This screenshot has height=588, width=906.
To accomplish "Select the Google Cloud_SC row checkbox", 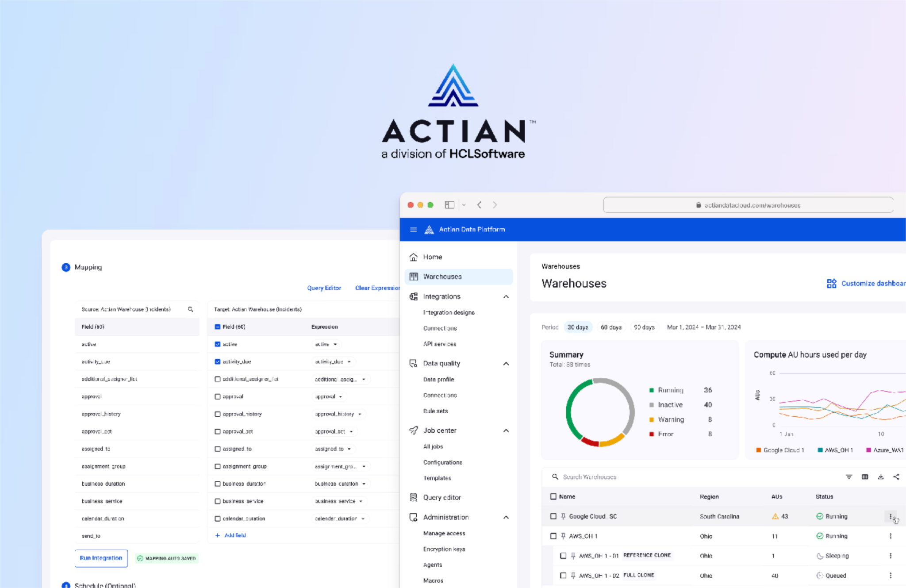I will [x=553, y=516].
